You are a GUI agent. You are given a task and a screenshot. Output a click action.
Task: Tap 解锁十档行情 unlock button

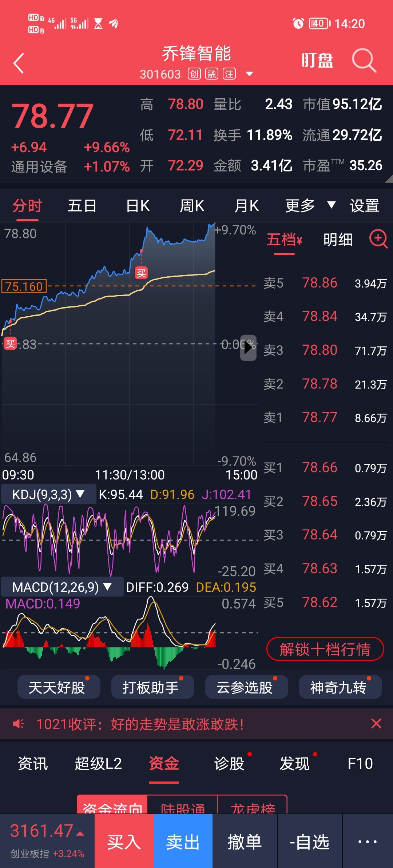(x=325, y=649)
